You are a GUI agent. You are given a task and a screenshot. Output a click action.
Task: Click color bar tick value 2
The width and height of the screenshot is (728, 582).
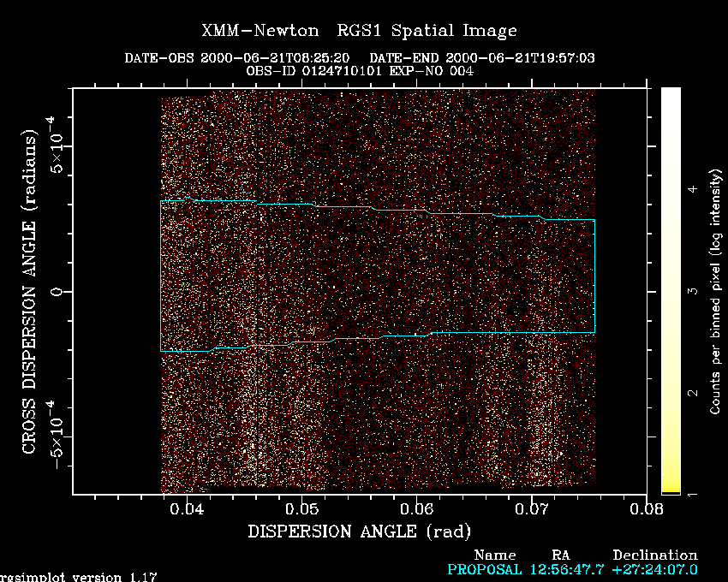(693, 393)
